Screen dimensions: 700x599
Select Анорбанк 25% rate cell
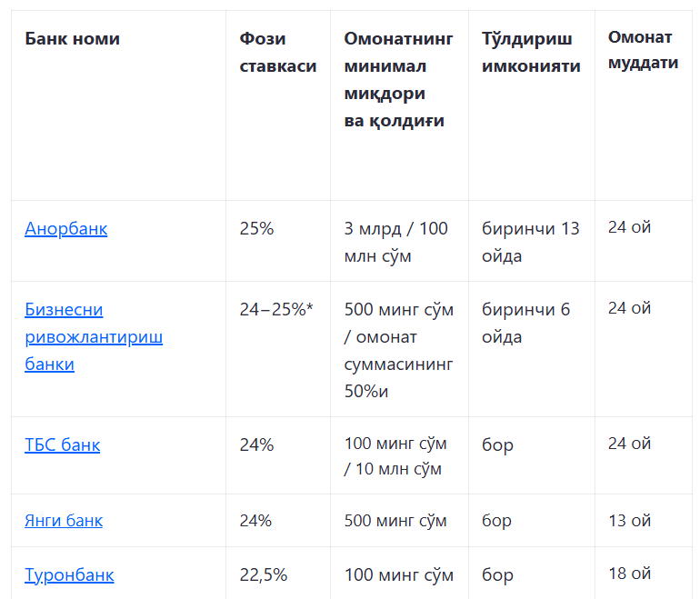256,228
